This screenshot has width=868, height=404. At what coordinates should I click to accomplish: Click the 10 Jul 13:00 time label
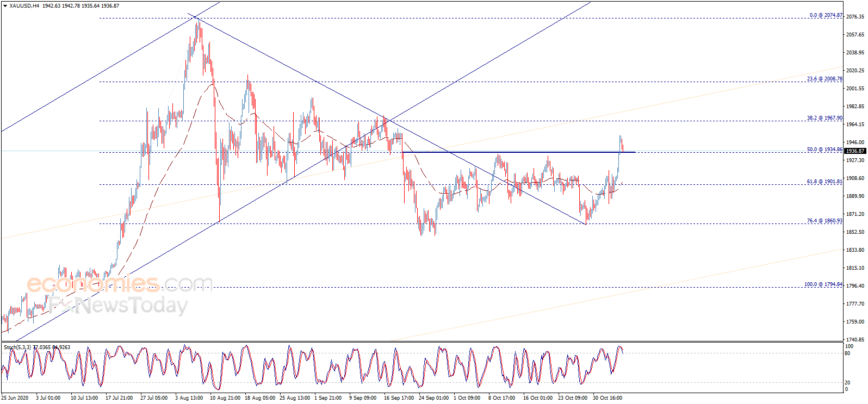84,398
